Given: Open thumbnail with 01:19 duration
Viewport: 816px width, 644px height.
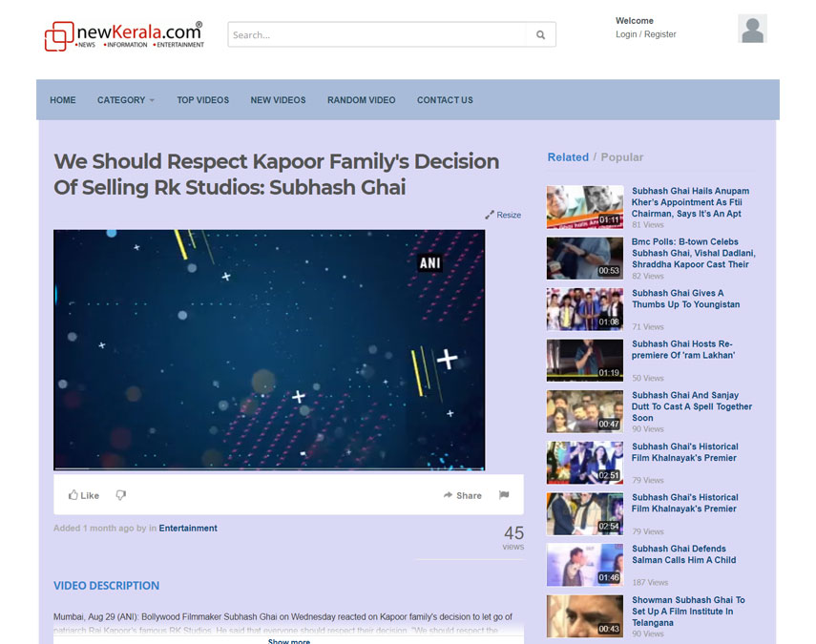Looking at the screenshot, I should pos(585,361).
